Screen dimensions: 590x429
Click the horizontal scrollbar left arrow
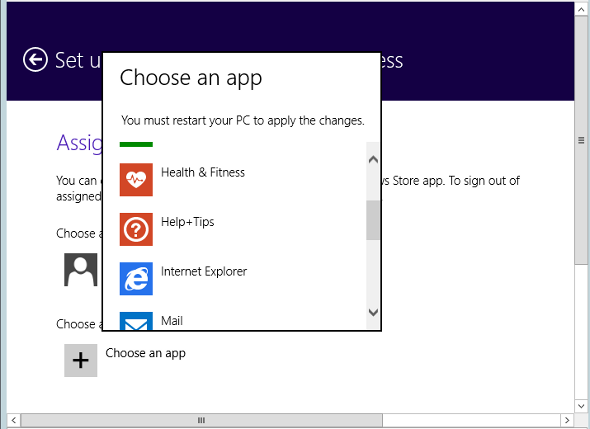point(14,420)
